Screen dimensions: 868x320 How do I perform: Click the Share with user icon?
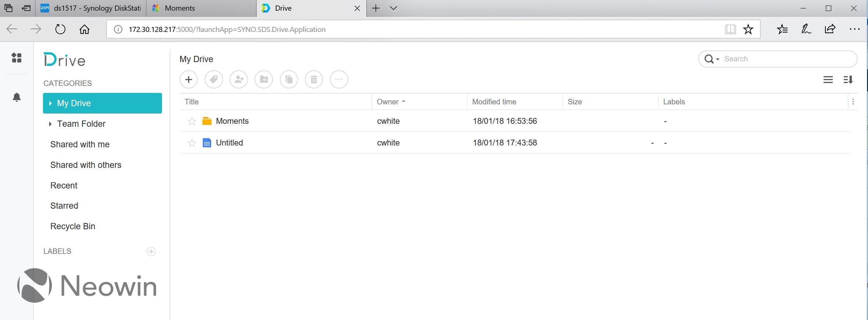239,79
